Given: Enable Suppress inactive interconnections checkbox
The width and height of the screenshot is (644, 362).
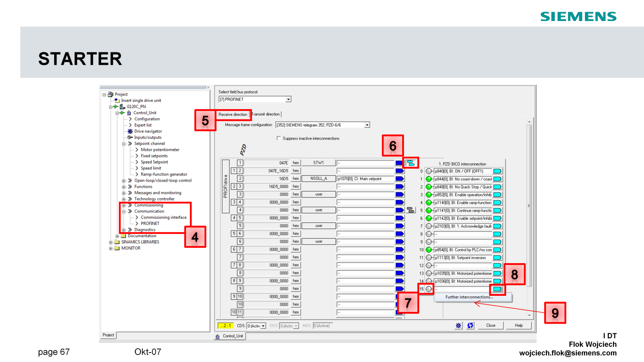Looking at the screenshot, I should point(279,138).
